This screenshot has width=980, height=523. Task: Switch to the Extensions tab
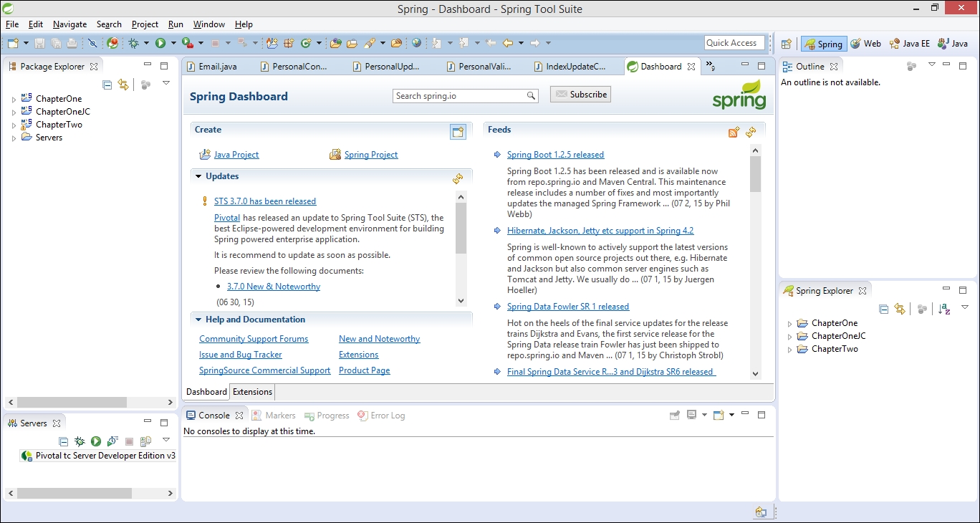coord(252,392)
